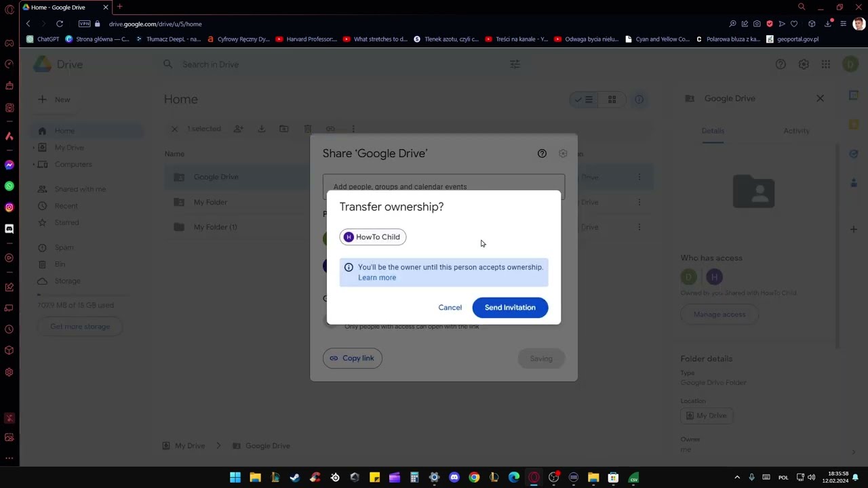Reload the page in browser
This screenshot has width=868, height=488.
(60, 24)
